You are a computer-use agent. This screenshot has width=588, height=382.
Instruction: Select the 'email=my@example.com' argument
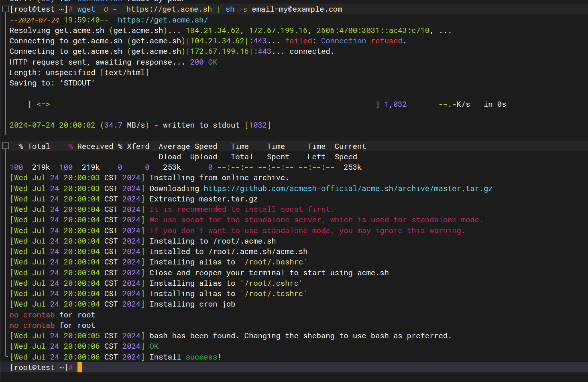click(297, 9)
